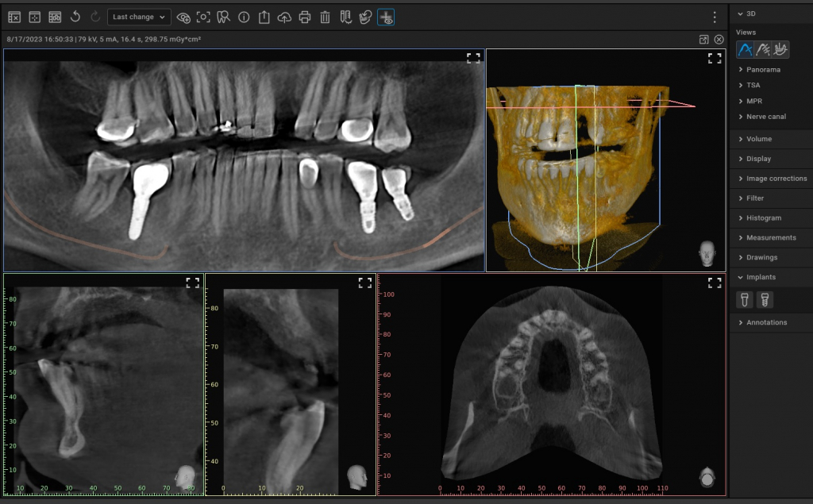Click the right nerve canal orange line in panorama

click(x=410, y=251)
